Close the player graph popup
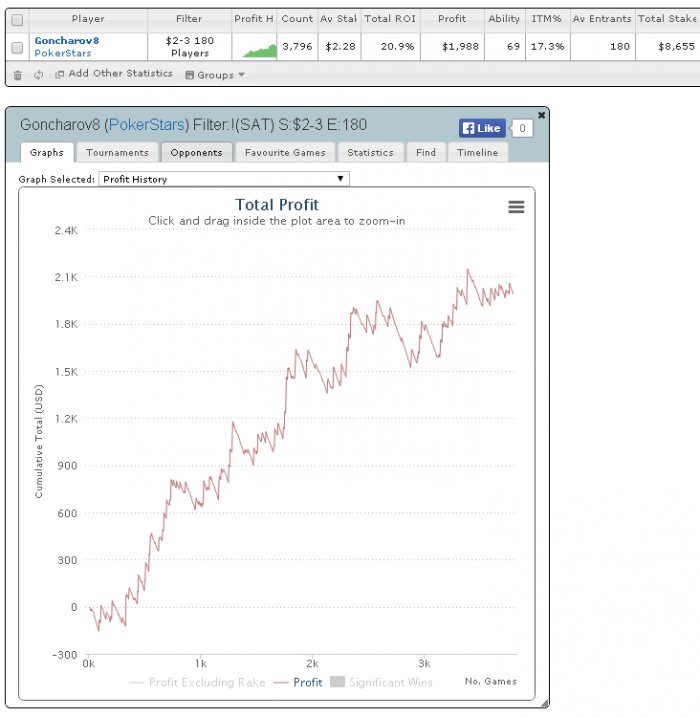This screenshot has height=717, width=700. coord(542,115)
